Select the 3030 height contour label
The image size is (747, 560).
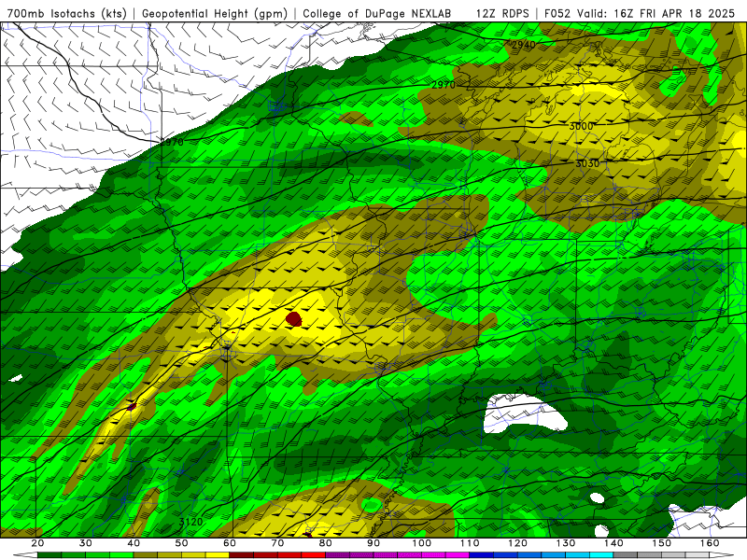[x=587, y=163]
